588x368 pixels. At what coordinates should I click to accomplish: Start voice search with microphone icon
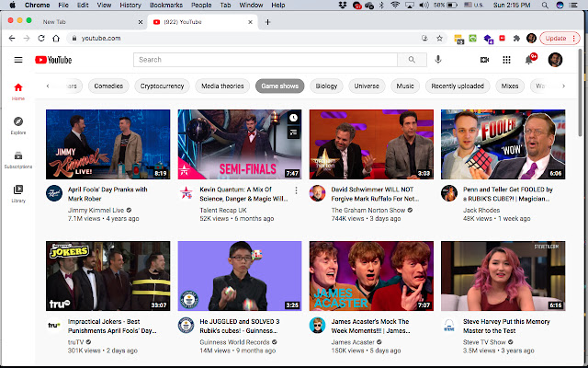coord(438,59)
